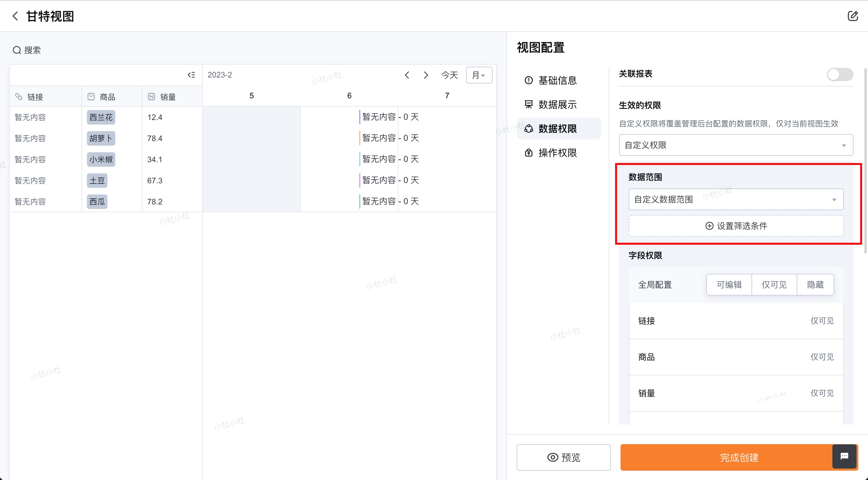868x480 pixels.
Task: Open the 月 time scale dropdown
Action: tap(479, 75)
